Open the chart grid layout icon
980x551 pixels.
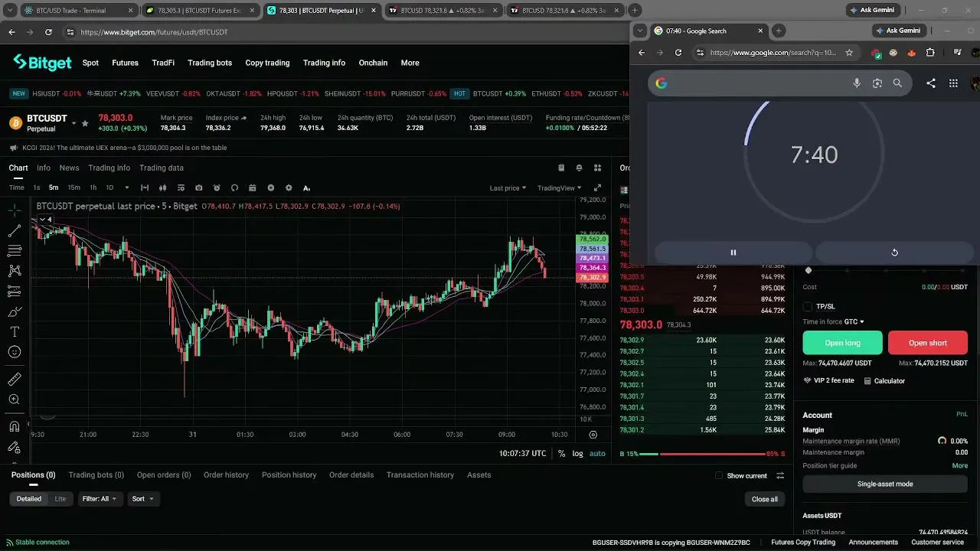(x=598, y=168)
